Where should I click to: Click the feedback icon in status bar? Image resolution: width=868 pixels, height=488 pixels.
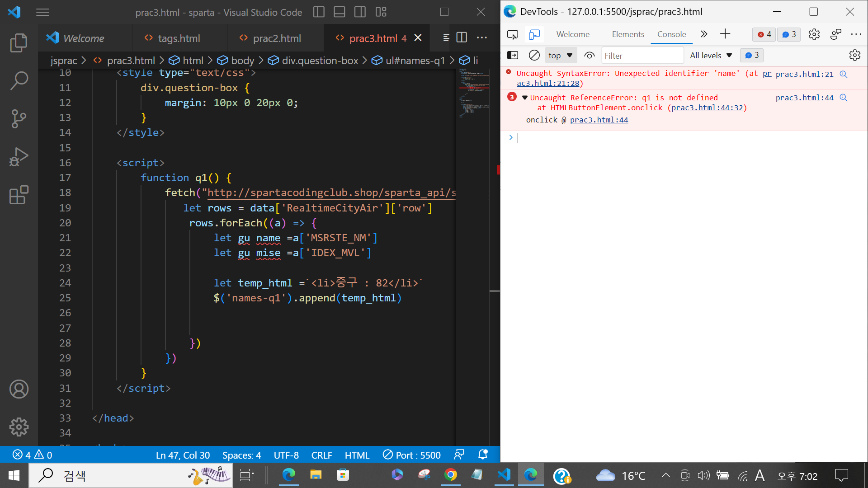pos(459,455)
